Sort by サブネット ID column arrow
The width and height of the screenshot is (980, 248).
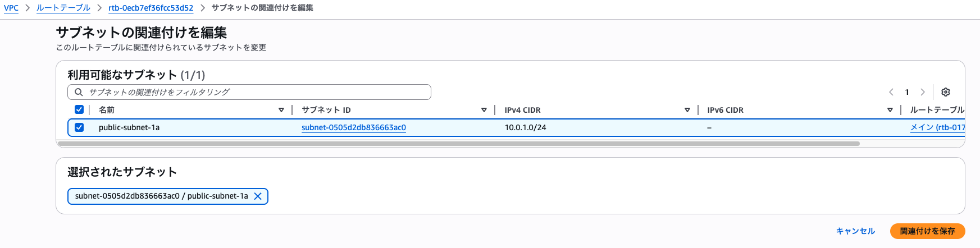(484, 110)
